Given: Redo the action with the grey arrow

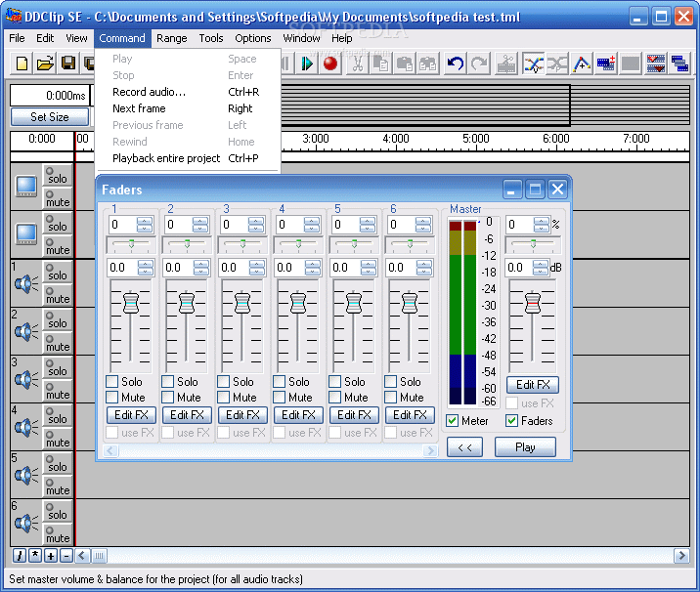Looking at the screenshot, I should pos(479,63).
